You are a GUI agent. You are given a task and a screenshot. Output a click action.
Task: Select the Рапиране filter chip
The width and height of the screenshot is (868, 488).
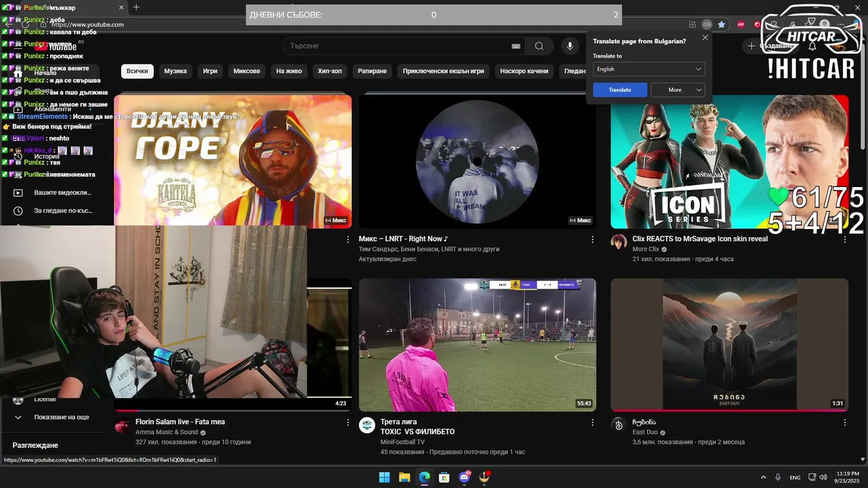(372, 71)
